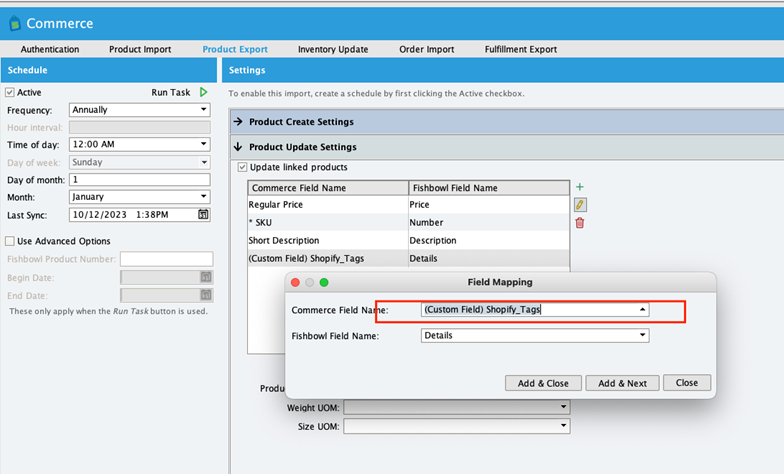The image size is (784, 474).
Task: Select the * SKU mapping row
Action: pos(408,222)
